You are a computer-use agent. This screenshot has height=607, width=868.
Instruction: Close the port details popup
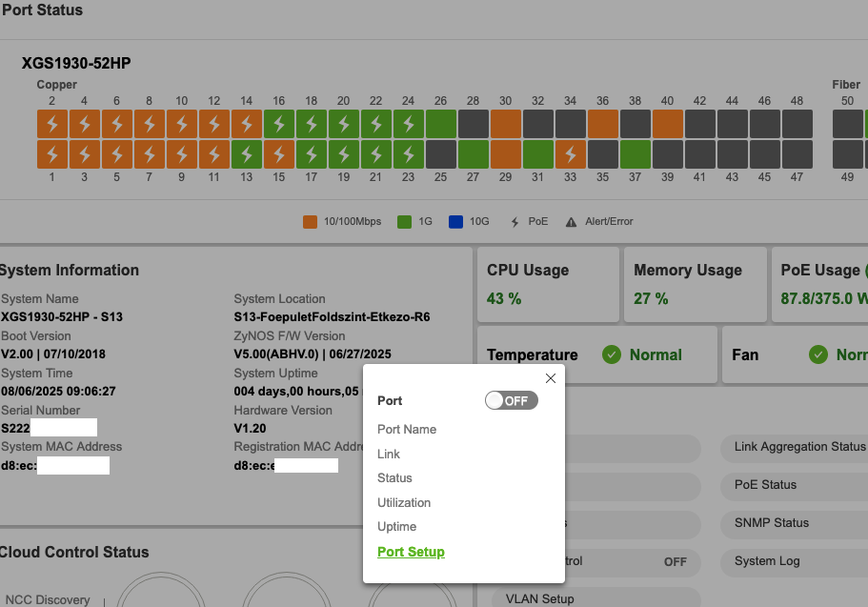(x=551, y=378)
